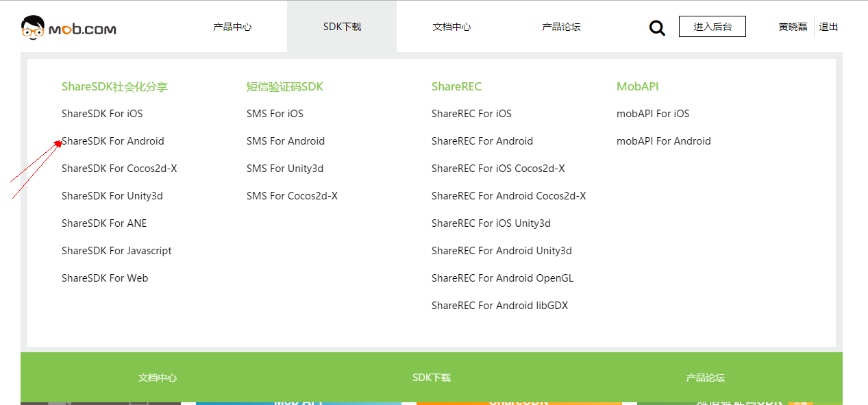Select ShareSDK For Unity3d

click(x=112, y=196)
